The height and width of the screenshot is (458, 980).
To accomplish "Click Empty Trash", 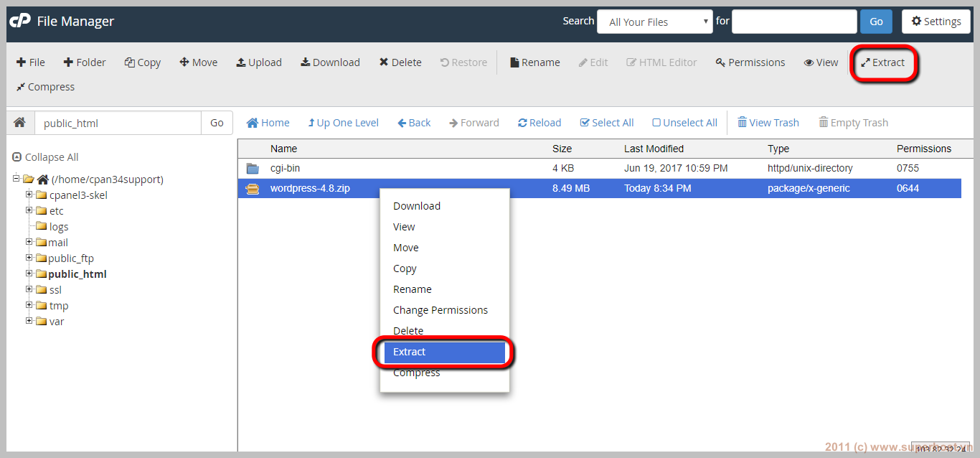I will (x=854, y=123).
